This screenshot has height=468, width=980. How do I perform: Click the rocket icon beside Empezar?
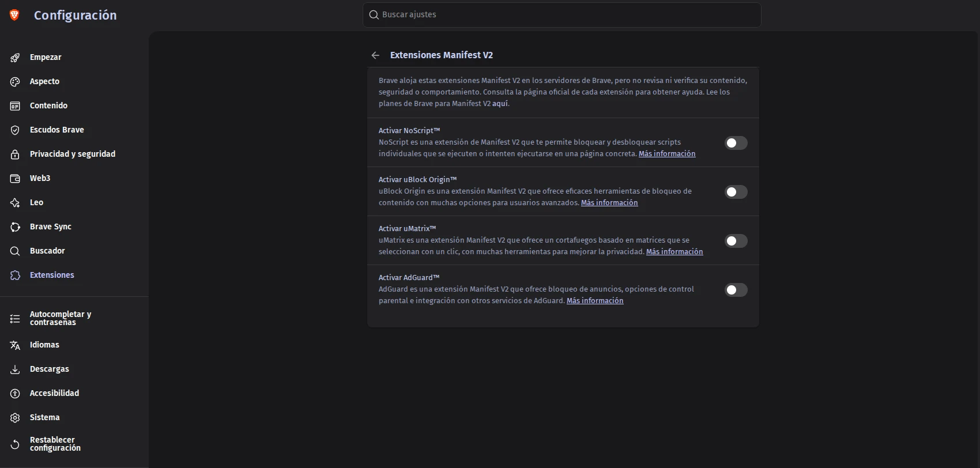15,58
